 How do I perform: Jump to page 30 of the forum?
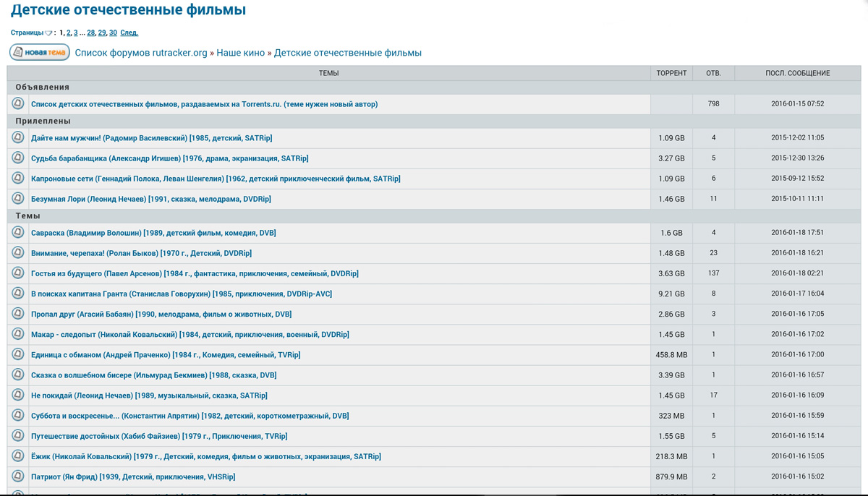point(113,33)
